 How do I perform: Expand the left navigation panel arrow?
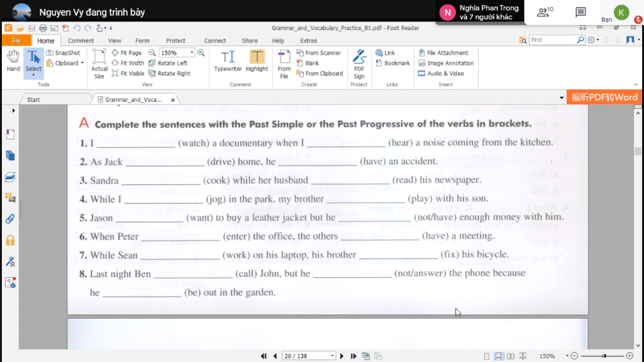(x=13, y=111)
